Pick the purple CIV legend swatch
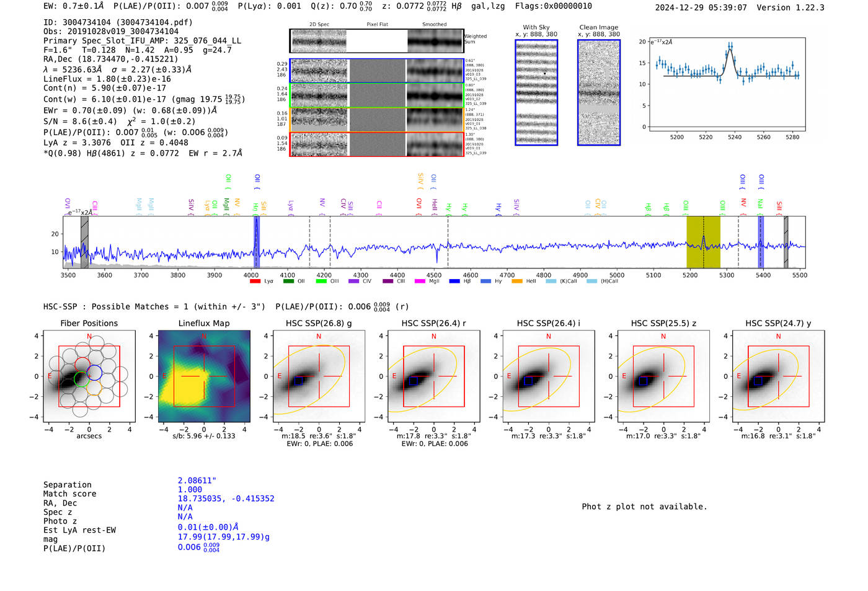Screen dimensions: 868x591 [354, 282]
